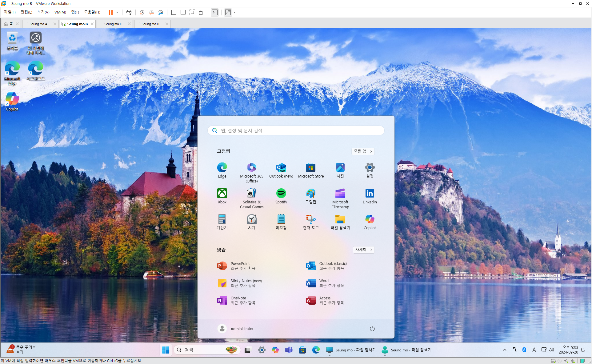Open the power options dropdown next to pause
592x364 pixels.
click(117, 12)
